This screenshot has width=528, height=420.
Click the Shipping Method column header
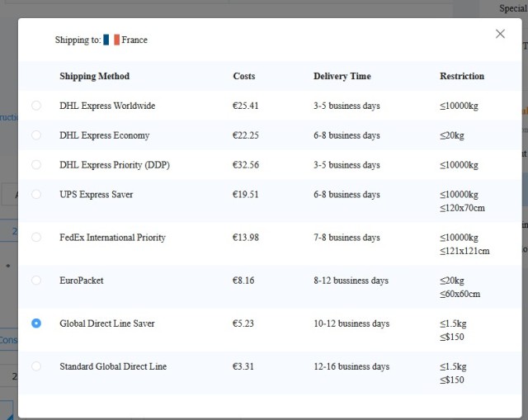point(95,76)
